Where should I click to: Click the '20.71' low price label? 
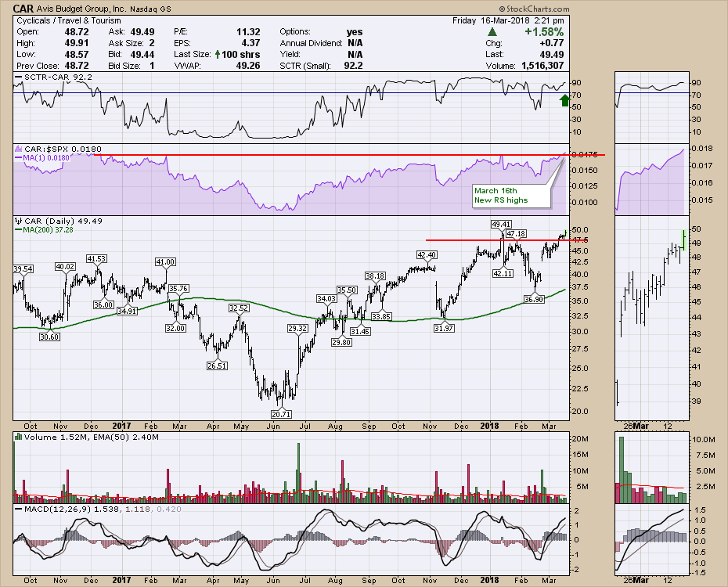(281, 414)
